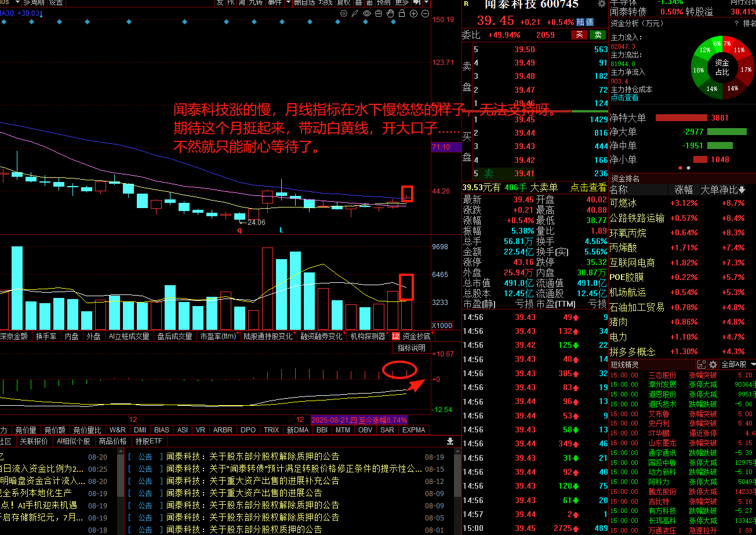Screen dimensions: 756x535
Task: Click 点击查看 next to 大卖单
Action: pos(588,187)
